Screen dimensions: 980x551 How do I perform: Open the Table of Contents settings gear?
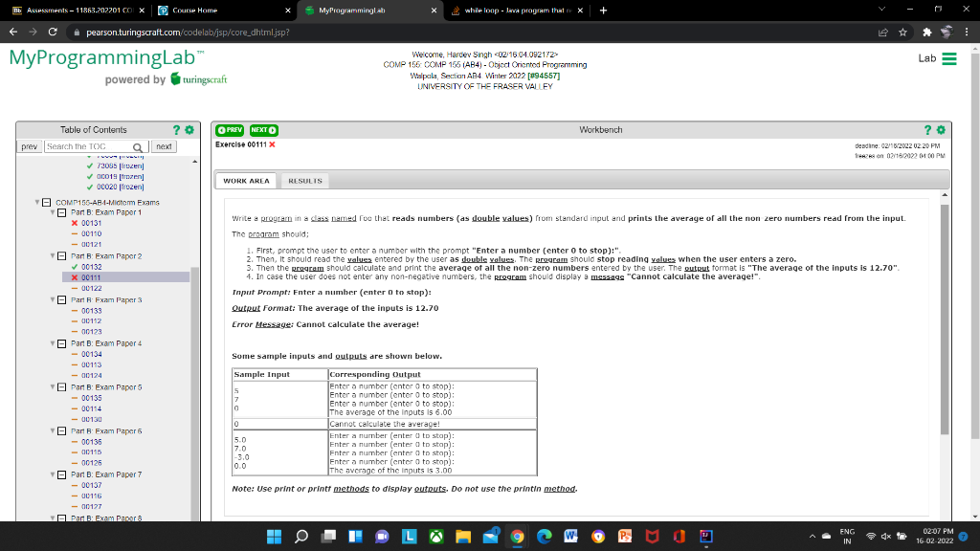tap(189, 130)
